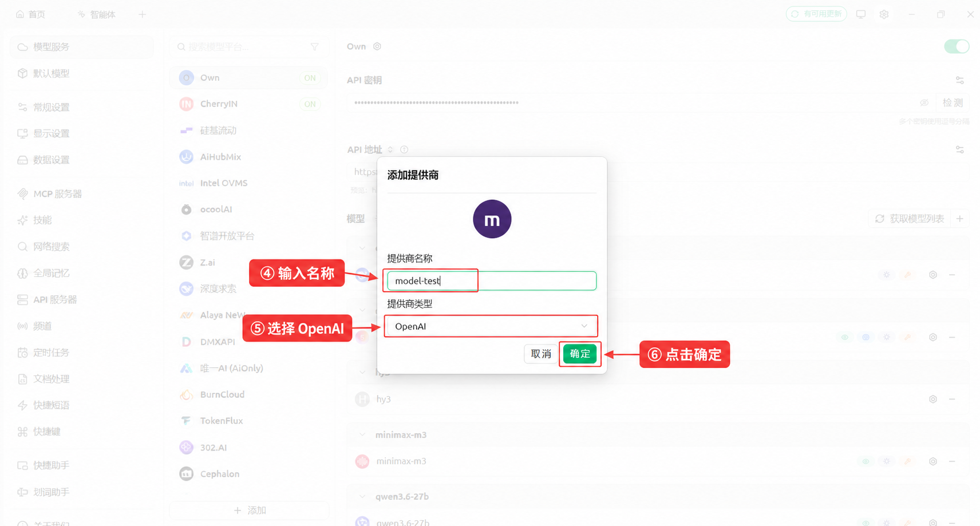Viewport: 980px width, 526px height.
Task: Open 模型服务 in the settings sidebar
Action: coord(82,47)
